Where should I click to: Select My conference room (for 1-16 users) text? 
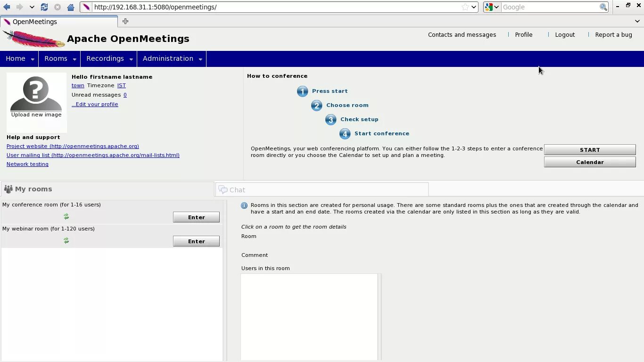(x=51, y=205)
